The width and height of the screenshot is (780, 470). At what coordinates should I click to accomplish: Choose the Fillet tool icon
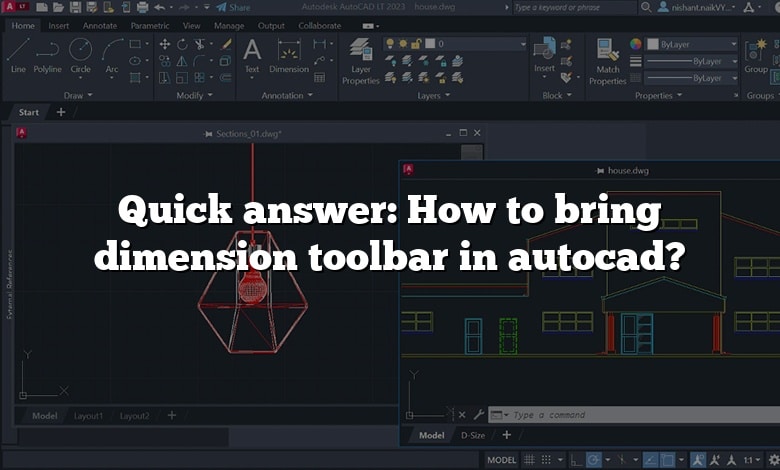(x=199, y=61)
